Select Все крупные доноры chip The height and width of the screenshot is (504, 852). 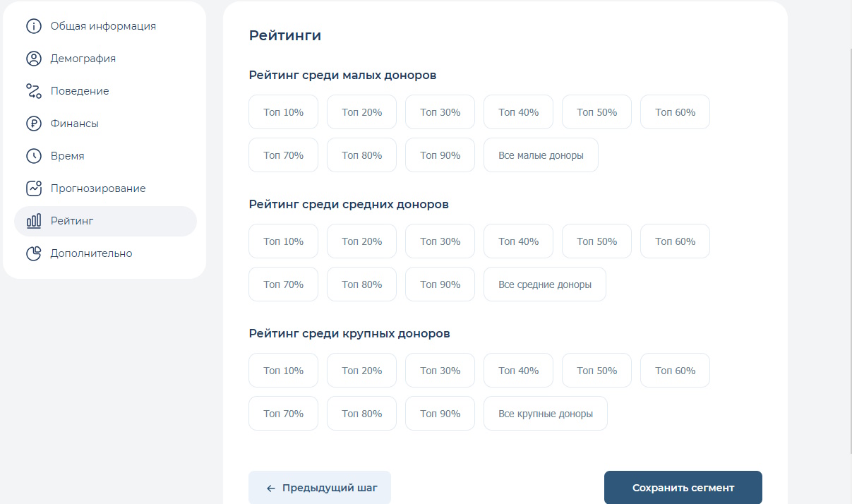(545, 414)
